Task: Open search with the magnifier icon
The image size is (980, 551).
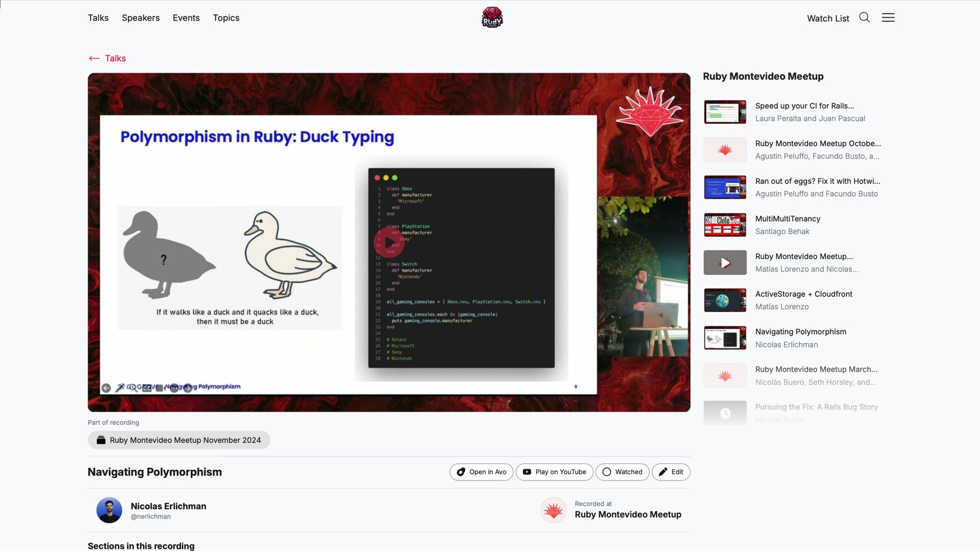Action: [864, 17]
